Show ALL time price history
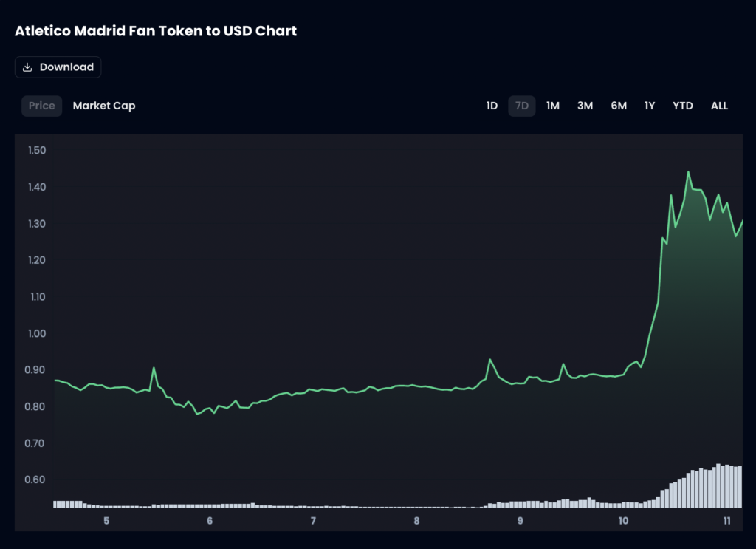 (x=719, y=106)
